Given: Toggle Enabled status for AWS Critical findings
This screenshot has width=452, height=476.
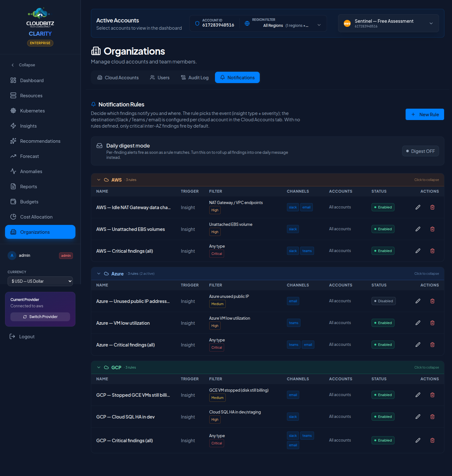Looking at the screenshot, I should (x=383, y=251).
